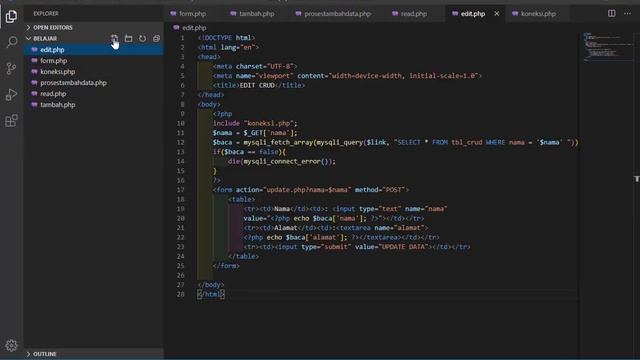640x360 pixels.
Task: Click the closing </html> tag on line 28
Action: [x=211, y=294]
